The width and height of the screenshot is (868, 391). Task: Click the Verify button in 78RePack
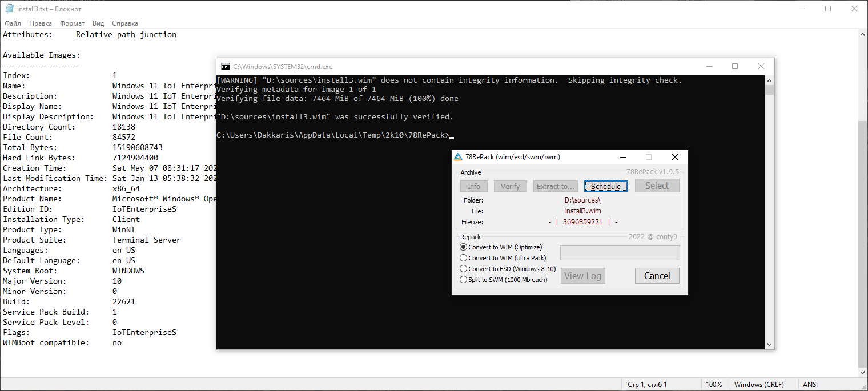510,186
